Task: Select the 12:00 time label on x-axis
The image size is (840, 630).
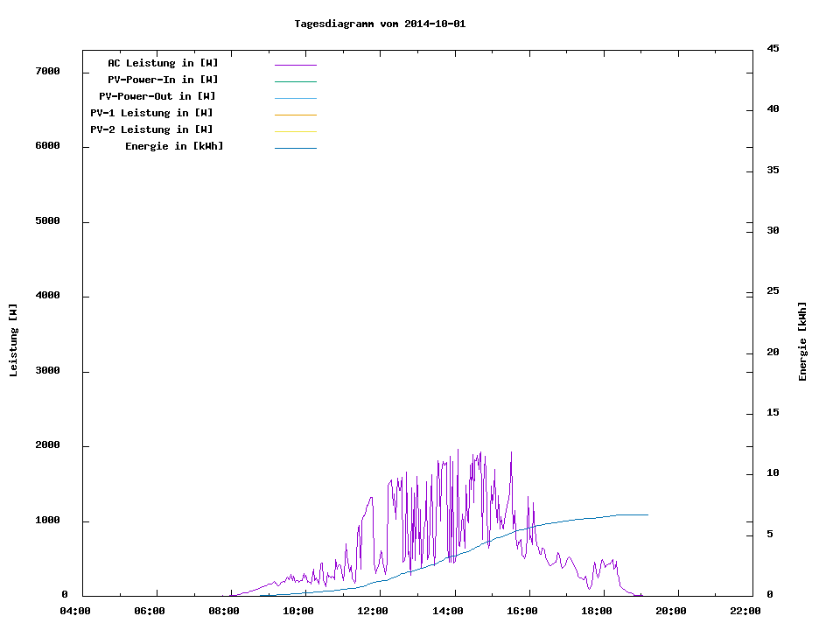Action: pos(374,611)
